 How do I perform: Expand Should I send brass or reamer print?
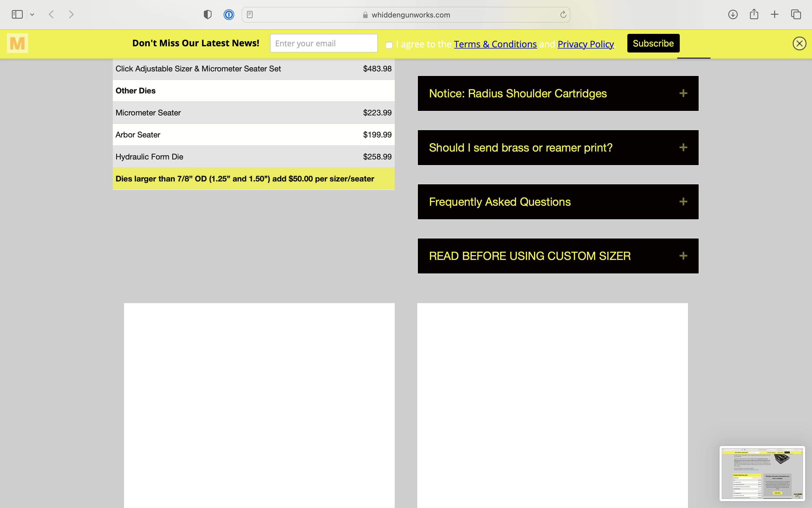558,148
